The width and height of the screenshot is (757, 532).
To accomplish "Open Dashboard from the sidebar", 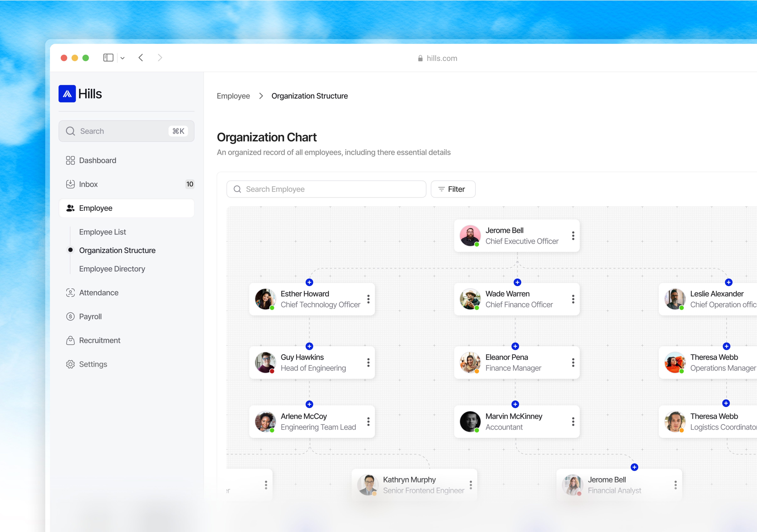I will (x=98, y=160).
